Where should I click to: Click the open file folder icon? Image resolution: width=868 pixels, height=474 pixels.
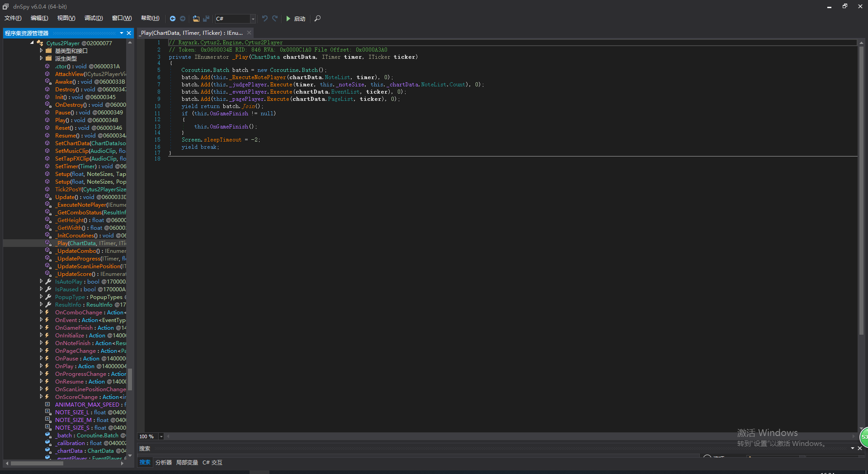pyautogui.click(x=196, y=19)
